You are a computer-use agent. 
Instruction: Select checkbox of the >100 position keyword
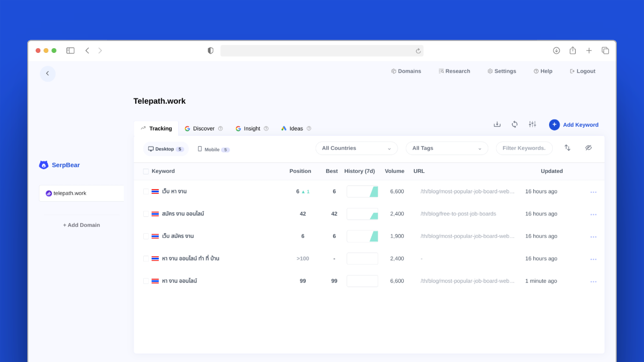pos(146,259)
